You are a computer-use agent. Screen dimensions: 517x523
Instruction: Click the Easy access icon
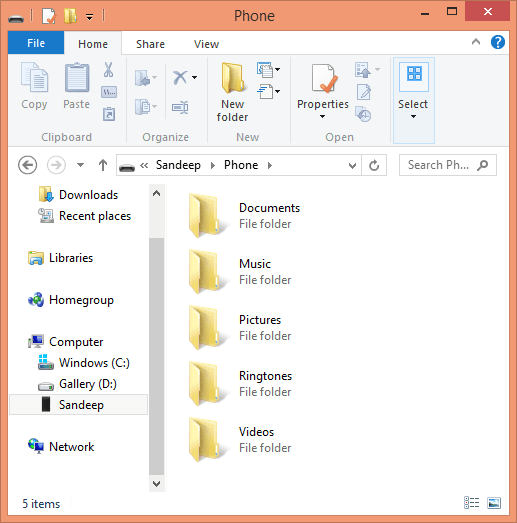pos(265,92)
